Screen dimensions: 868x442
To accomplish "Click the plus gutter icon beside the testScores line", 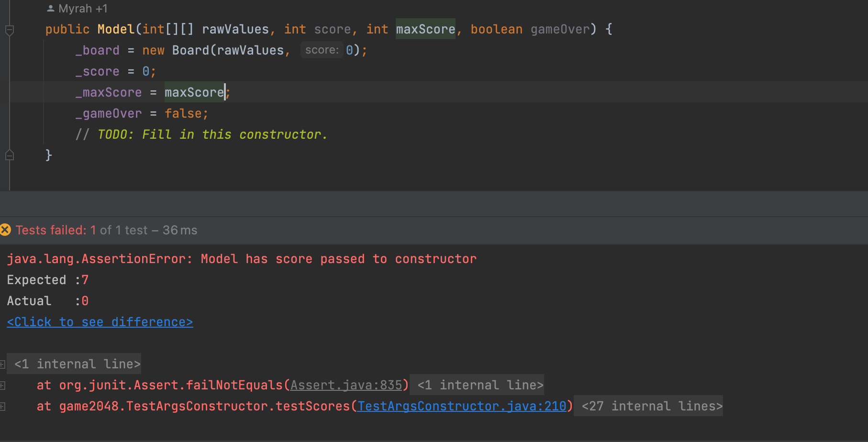I will [x=2, y=407].
